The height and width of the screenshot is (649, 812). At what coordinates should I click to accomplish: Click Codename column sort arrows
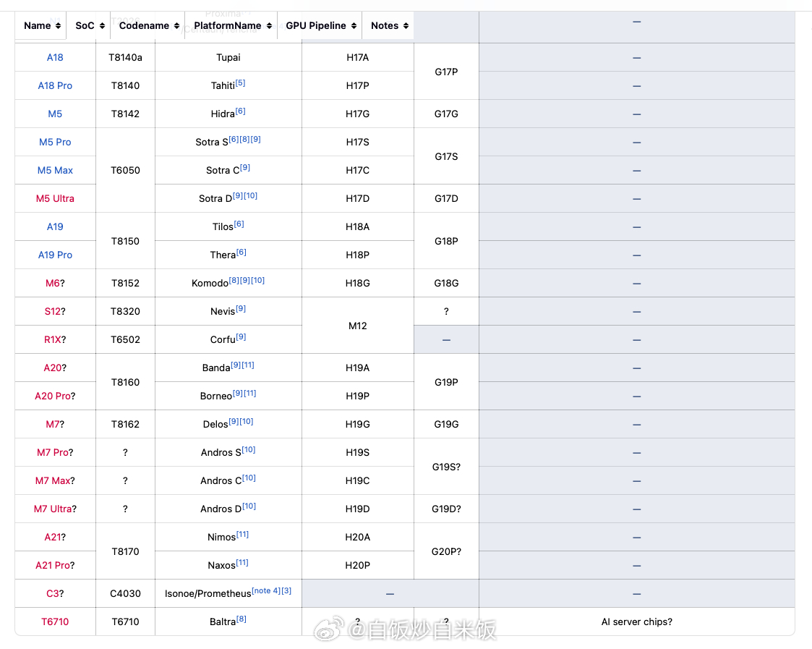(x=176, y=26)
